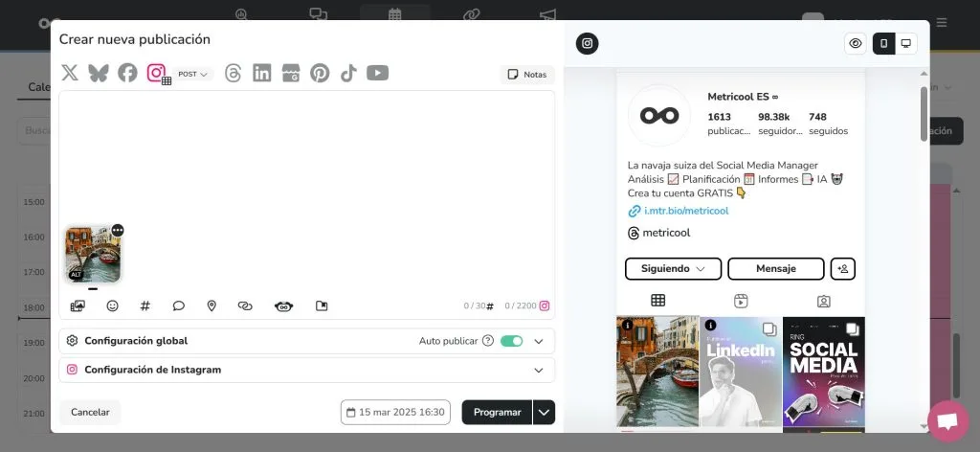Insert a hashtag with the # icon

pyautogui.click(x=145, y=305)
